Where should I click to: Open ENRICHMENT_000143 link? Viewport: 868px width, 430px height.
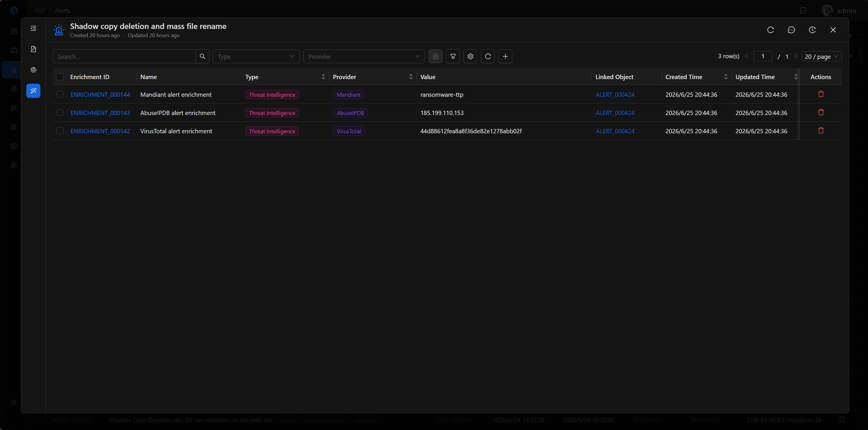click(x=100, y=113)
